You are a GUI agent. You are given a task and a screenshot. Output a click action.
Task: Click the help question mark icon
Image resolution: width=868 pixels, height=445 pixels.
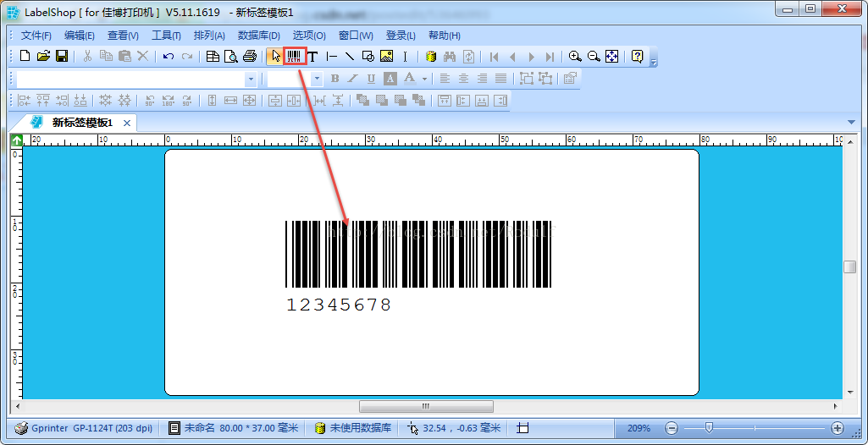tap(637, 56)
